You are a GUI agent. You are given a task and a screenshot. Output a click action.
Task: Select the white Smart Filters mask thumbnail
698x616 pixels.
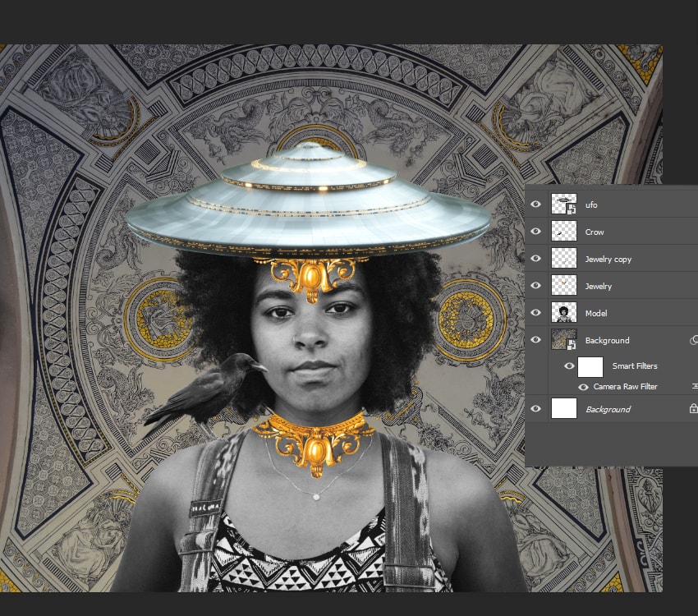[590, 367]
